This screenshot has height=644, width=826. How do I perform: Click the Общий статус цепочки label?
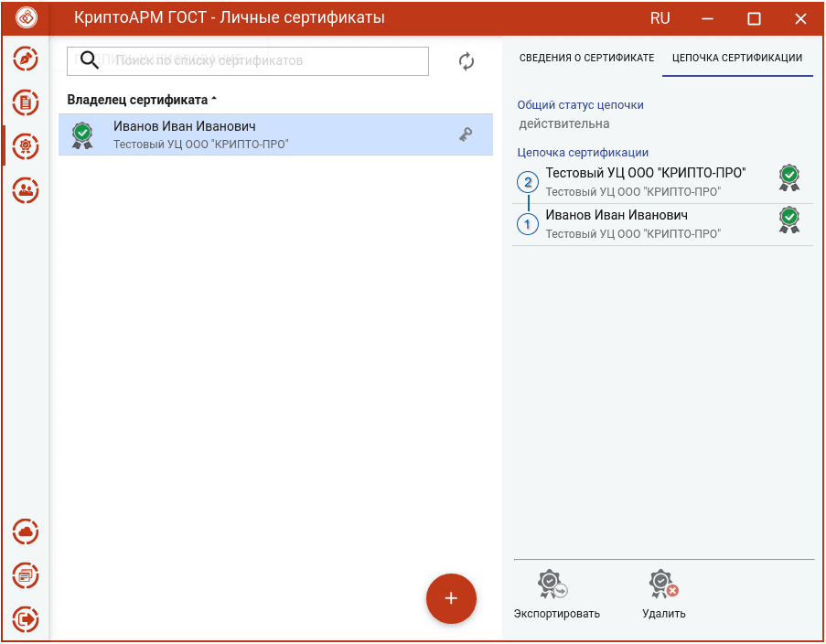(580, 105)
